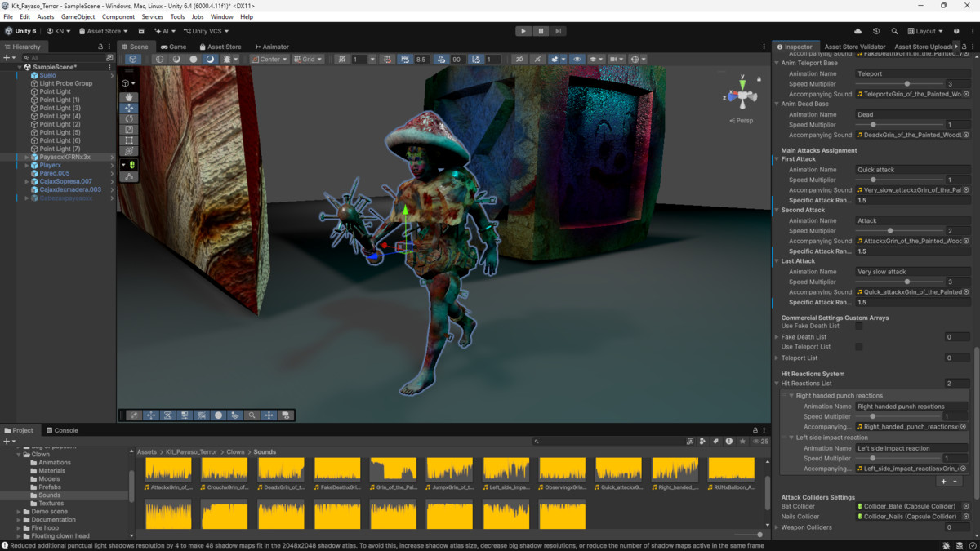The width and height of the screenshot is (980, 551).
Task: Select the Hand (View) tool
Action: pos(129,97)
